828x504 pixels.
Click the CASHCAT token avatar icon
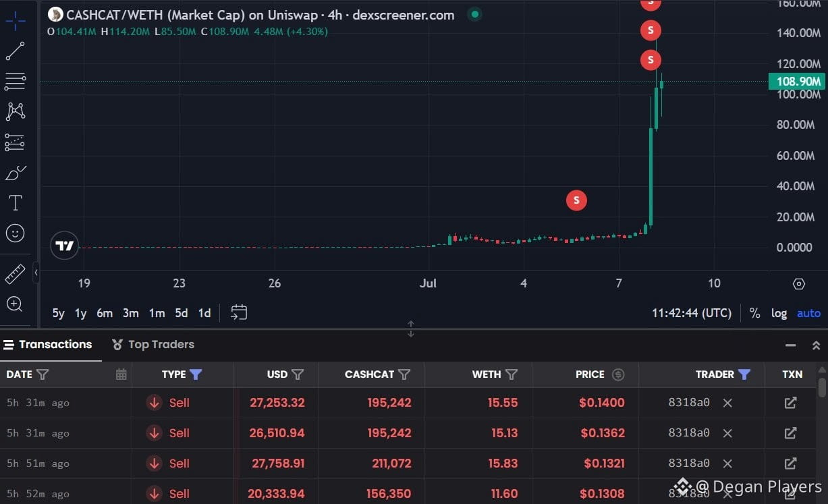point(56,15)
